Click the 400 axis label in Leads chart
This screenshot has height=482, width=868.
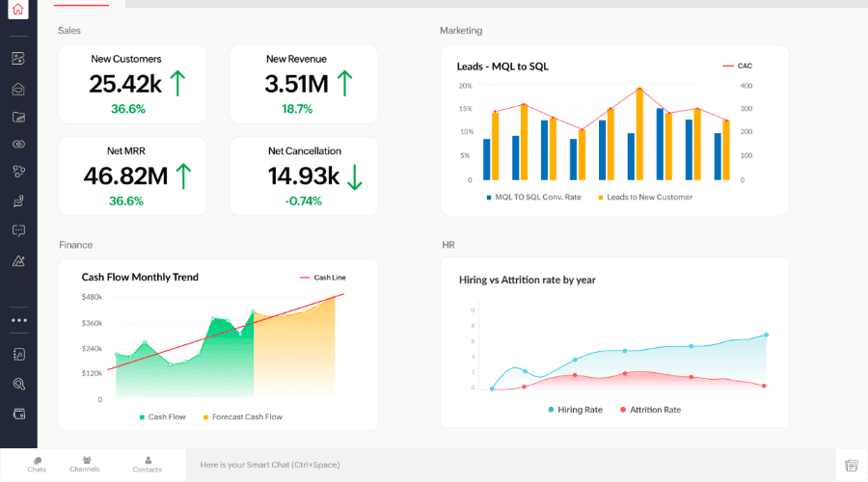point(746,86)
